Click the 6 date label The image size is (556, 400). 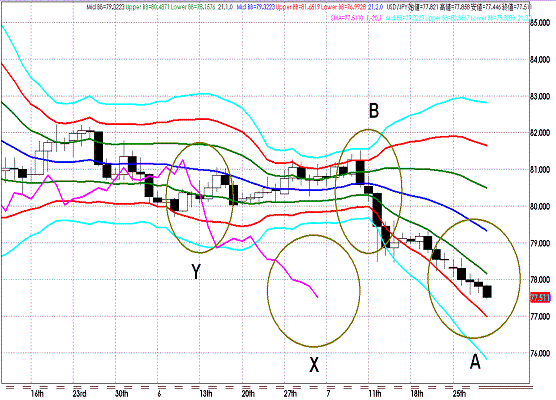click(159, 394)
